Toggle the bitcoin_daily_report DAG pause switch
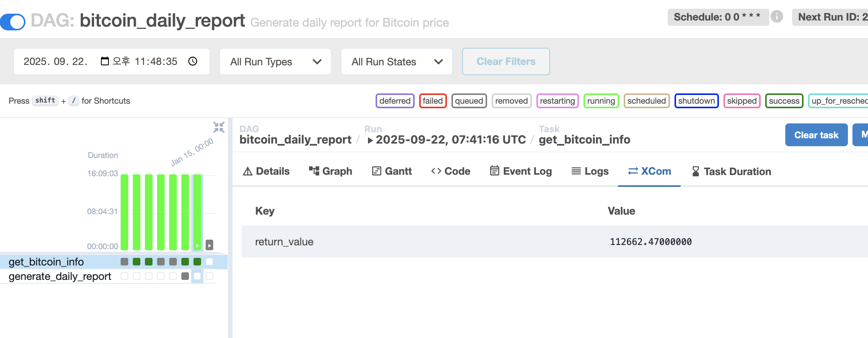Image resolution: width=868 pixels, height=338 pixels. (13, 21)
